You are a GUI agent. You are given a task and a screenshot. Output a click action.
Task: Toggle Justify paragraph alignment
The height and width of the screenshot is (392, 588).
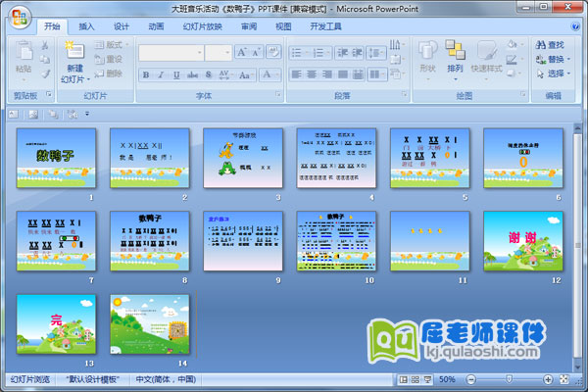click(343, 74)
